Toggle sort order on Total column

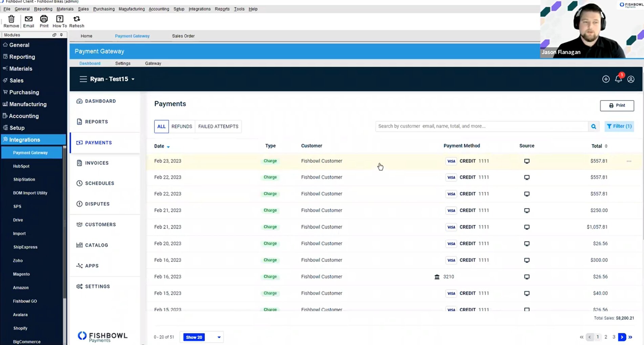pos(606,146)
